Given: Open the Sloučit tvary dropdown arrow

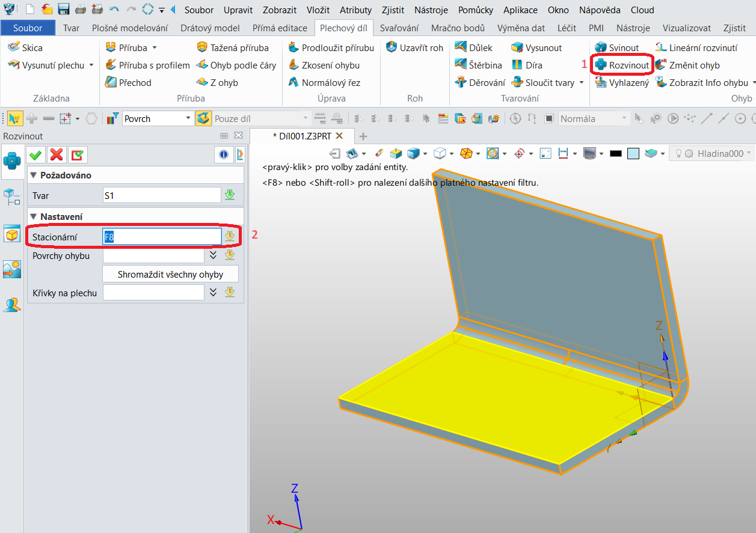Looking at the screenshot, I should [582, 82].
